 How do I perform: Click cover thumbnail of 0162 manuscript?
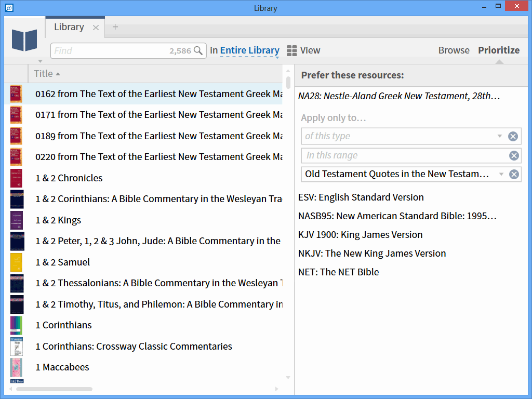pos(16,94)
